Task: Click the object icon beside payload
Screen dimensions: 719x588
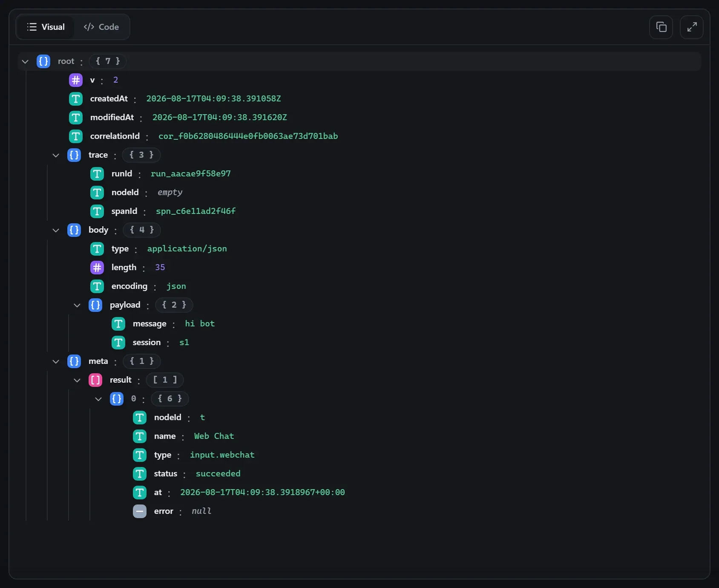Action: pyautogui.click(x=95, y=305)
